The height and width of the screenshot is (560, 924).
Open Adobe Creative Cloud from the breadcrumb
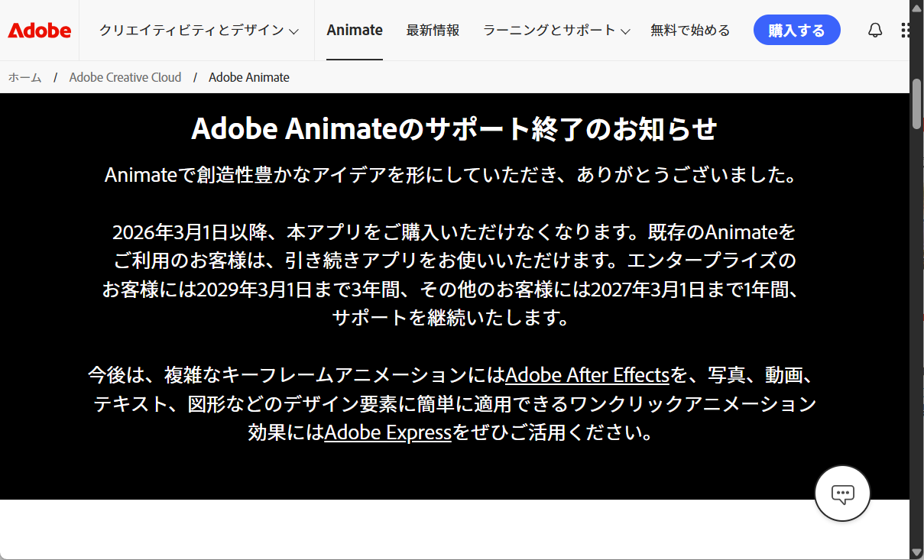tap(125, 77)
